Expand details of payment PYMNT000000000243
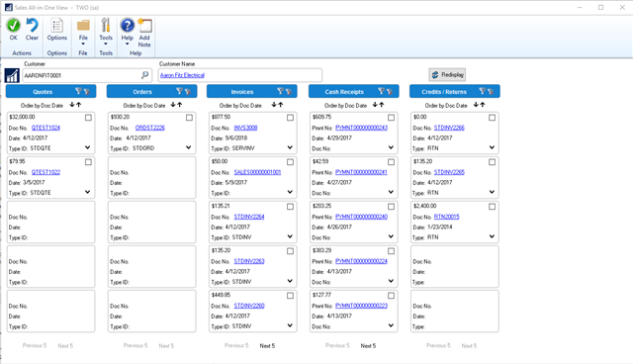 [391, 147]
